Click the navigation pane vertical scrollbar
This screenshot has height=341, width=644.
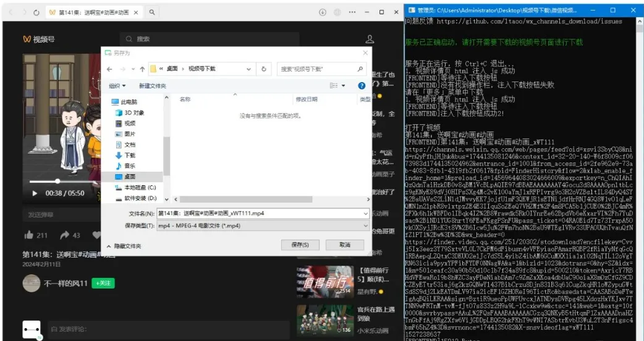[x=166, y=156]
